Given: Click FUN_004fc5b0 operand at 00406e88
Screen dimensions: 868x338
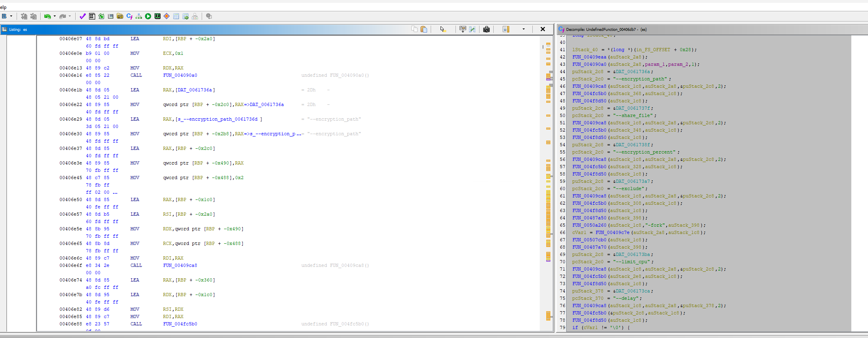Looking at the screenshot, I should coord(180,324).
